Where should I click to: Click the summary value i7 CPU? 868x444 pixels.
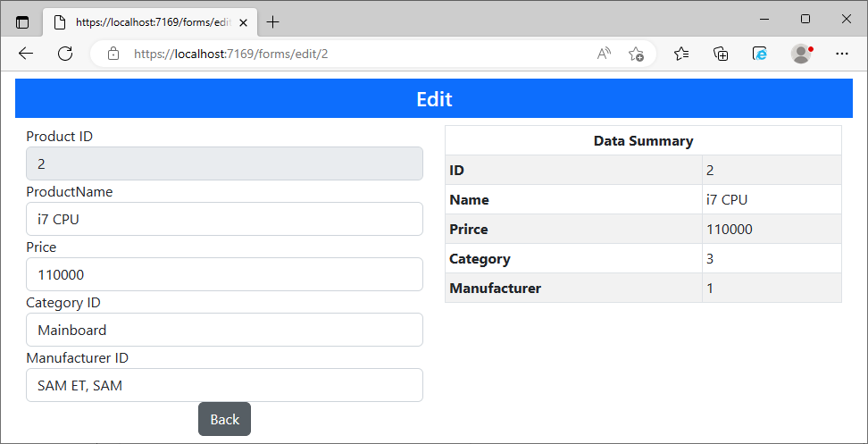coord(727,199)
